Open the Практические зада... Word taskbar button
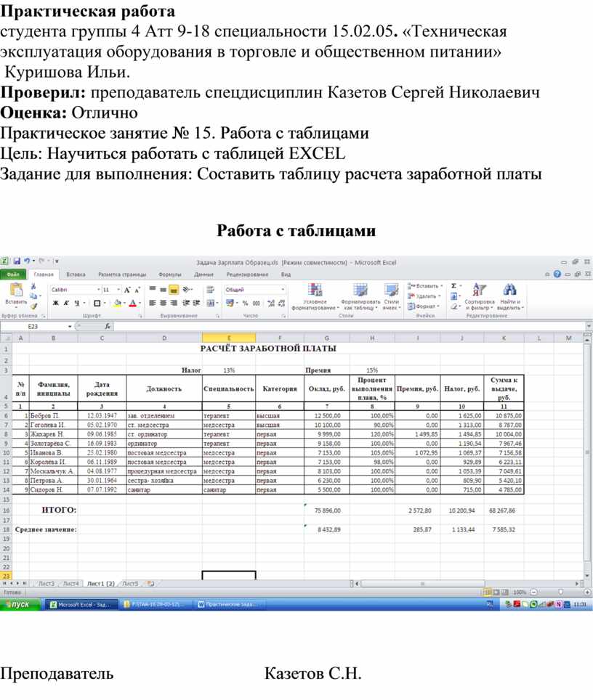This screenshot has width=593, height=700. pyautogui.click(x=230, y=604)
